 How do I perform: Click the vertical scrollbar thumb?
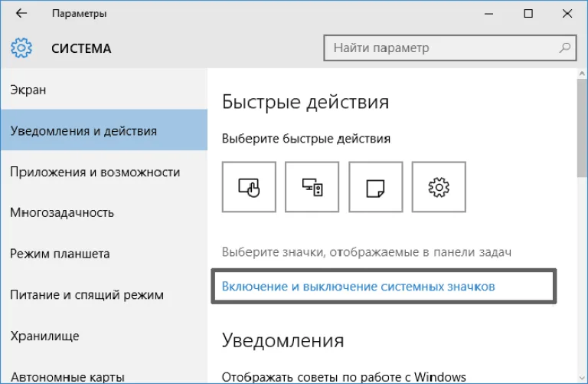pos(582,128)
